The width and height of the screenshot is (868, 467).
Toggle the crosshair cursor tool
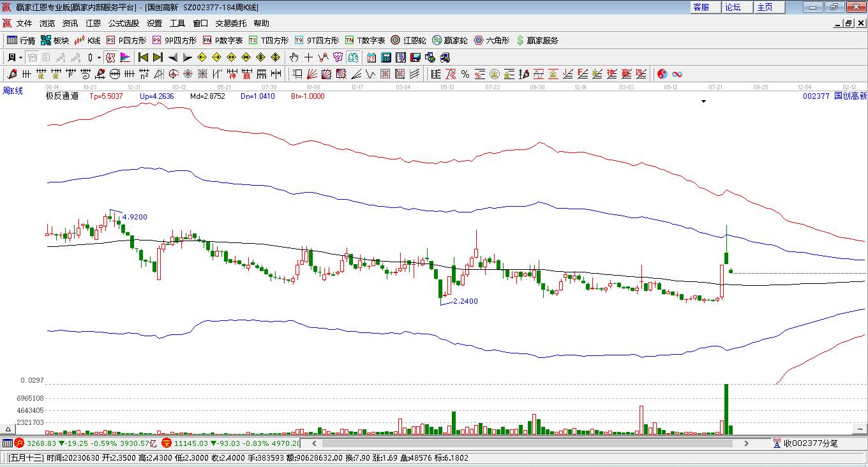309,57
